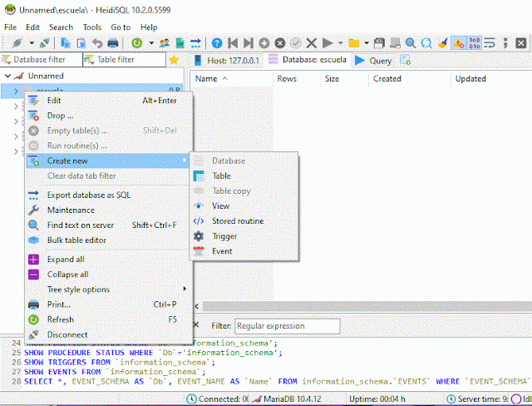Toggle the word wrap lines icon
The height and width of the screenshot is (406, 532).
(490, 43)
